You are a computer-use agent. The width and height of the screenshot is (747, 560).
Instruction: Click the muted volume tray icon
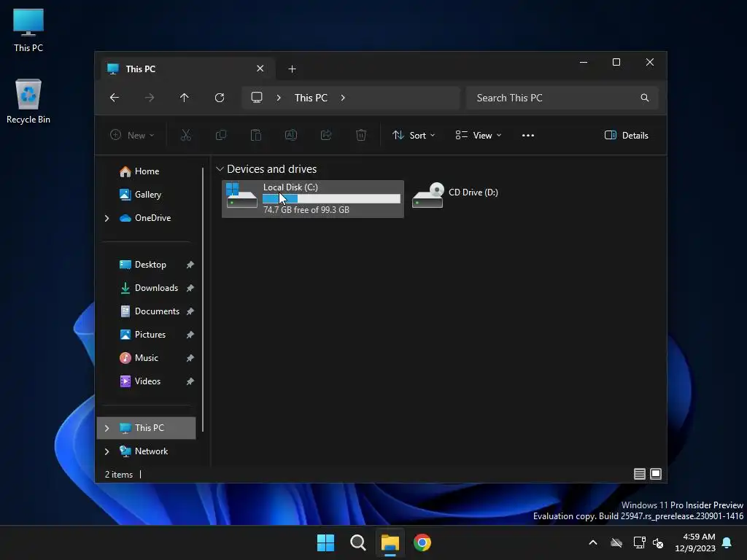pos(659,542)
